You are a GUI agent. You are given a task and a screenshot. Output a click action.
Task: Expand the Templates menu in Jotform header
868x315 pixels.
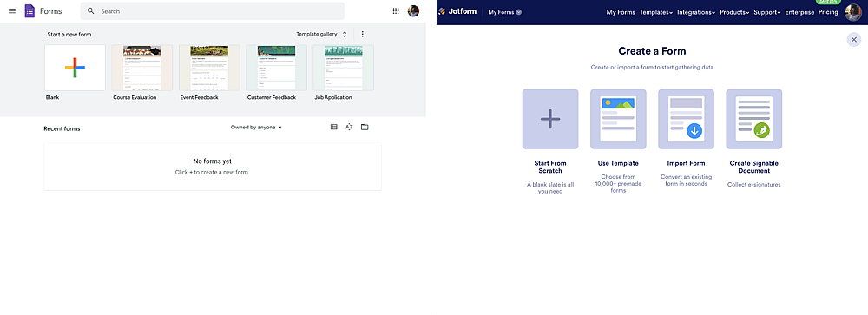tap(656, 12)
